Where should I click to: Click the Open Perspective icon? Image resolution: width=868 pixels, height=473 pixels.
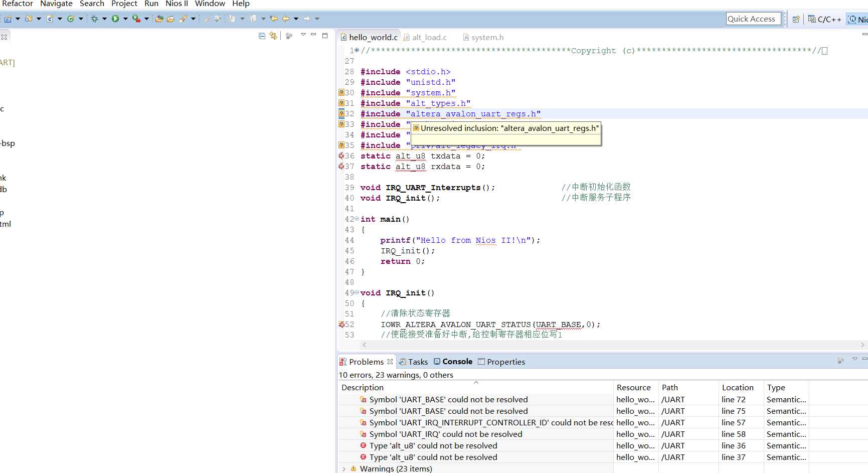(796, 20)
